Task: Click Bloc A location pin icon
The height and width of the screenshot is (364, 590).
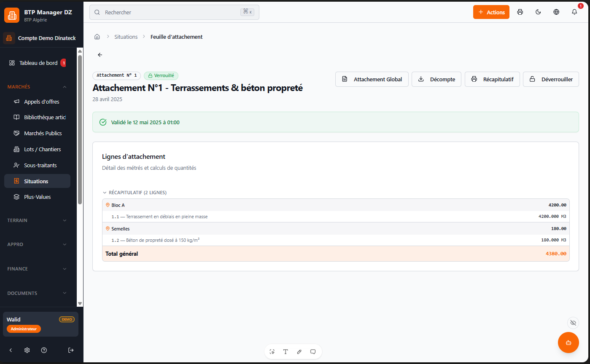Action: coord(108,205)
